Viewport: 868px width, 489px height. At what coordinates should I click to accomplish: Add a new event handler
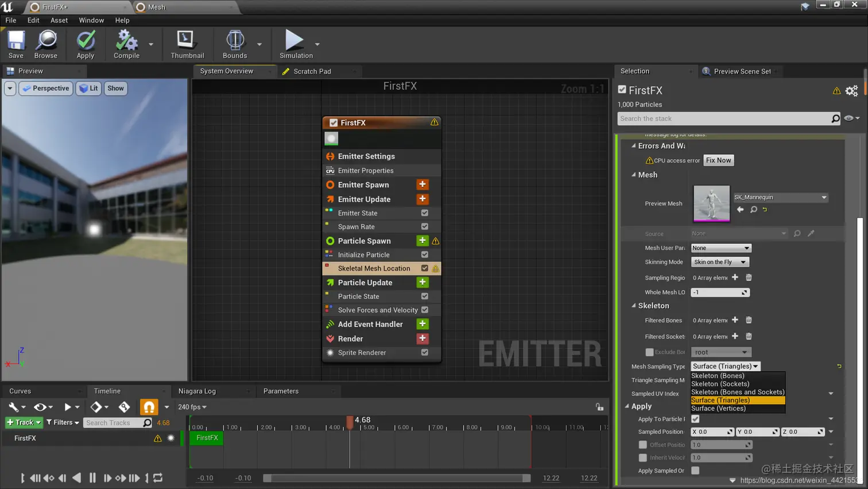tap(423, 324)
